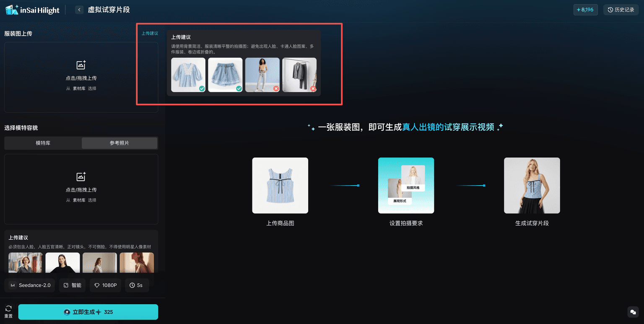Open the 8,196 credits balance
This screenshot has width=644, height=324.
[585, 10]
